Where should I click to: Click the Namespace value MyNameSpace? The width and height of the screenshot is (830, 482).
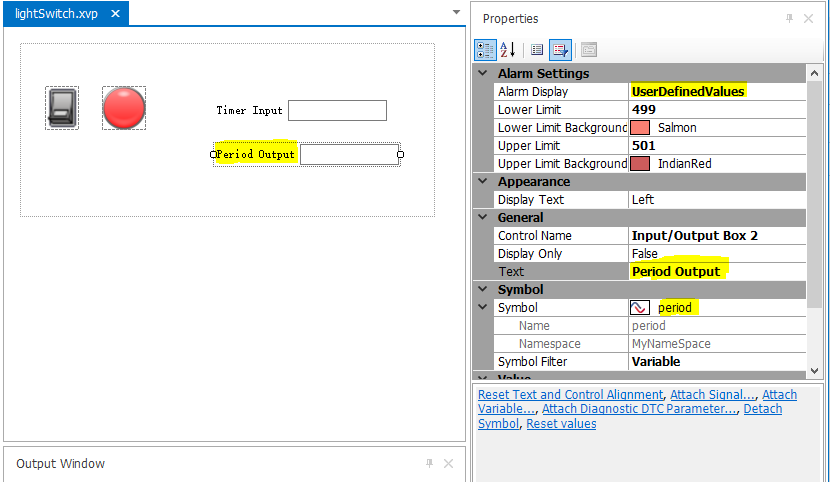click(x=671, y=343)
